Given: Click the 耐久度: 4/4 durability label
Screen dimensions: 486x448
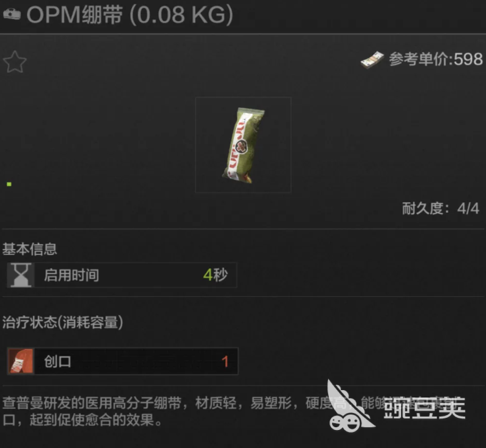Looking at the screenshot, I should tap(441, 208).
